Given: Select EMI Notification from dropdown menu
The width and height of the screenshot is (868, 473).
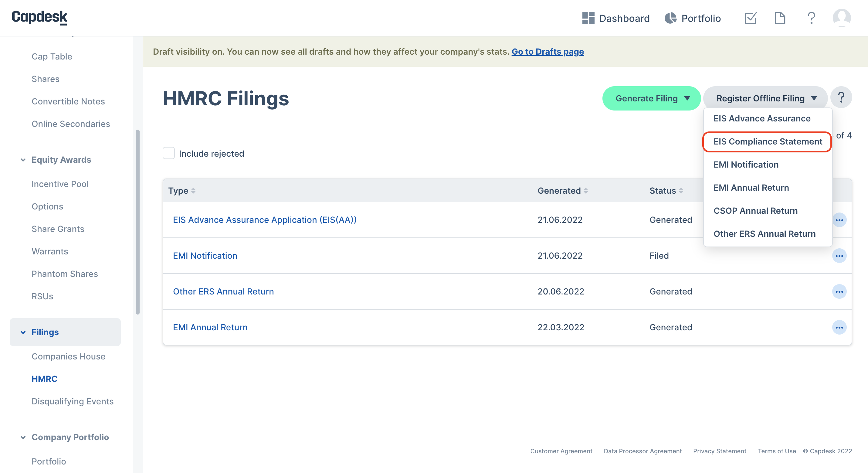Looking at the screenshot, I should [x=746, y=165].
